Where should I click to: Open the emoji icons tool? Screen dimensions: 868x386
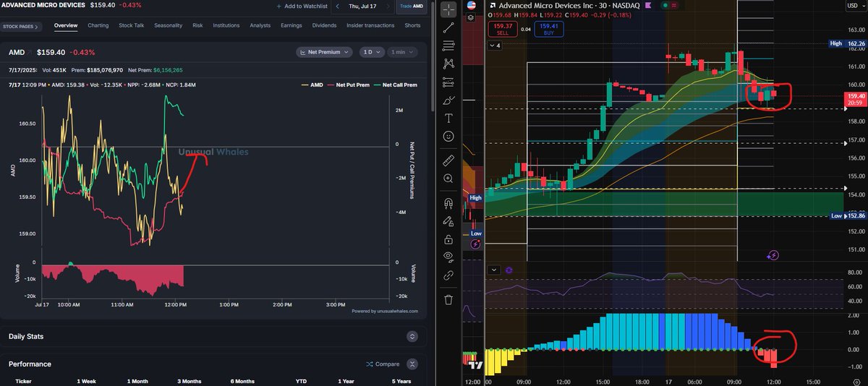(x=449, y=136)
